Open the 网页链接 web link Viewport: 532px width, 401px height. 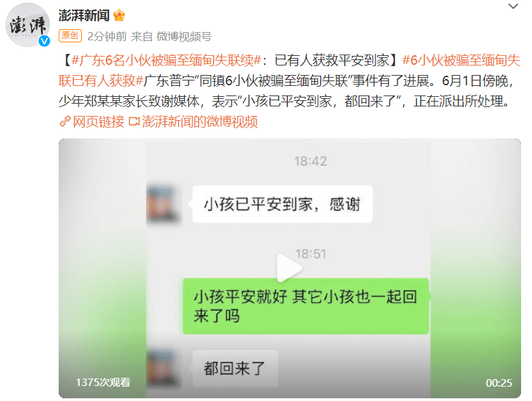point(99,121)
